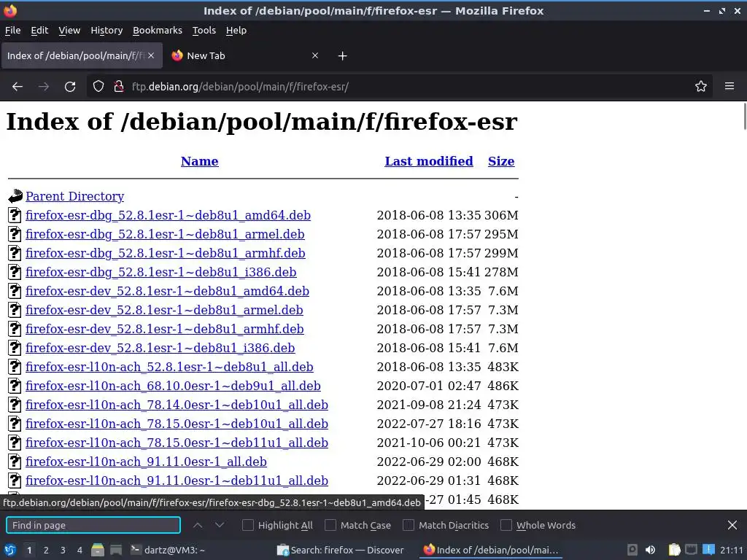Screen dimensions: 747x560
Task: Open the application launcher in taskbar
Action: 9,550
